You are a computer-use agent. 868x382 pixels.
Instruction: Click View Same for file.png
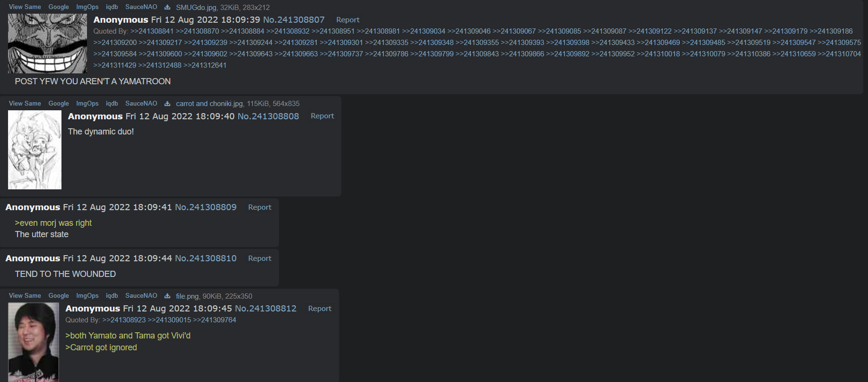25,296
